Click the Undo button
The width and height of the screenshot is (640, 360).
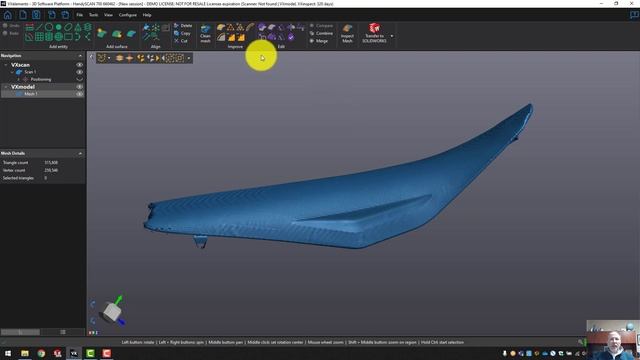click(11, 26)
